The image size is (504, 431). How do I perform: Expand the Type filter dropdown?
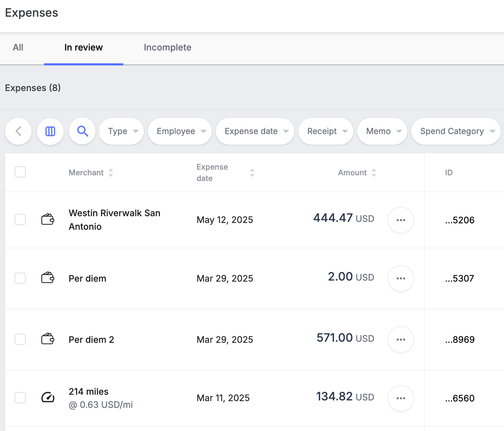pyautogui.click(x=122, y=131)
